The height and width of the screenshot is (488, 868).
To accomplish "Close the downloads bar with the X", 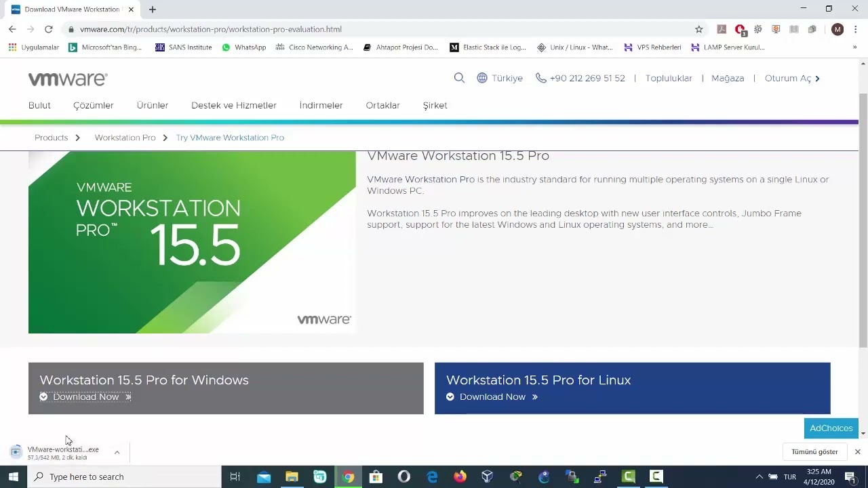I will (857, 451).
